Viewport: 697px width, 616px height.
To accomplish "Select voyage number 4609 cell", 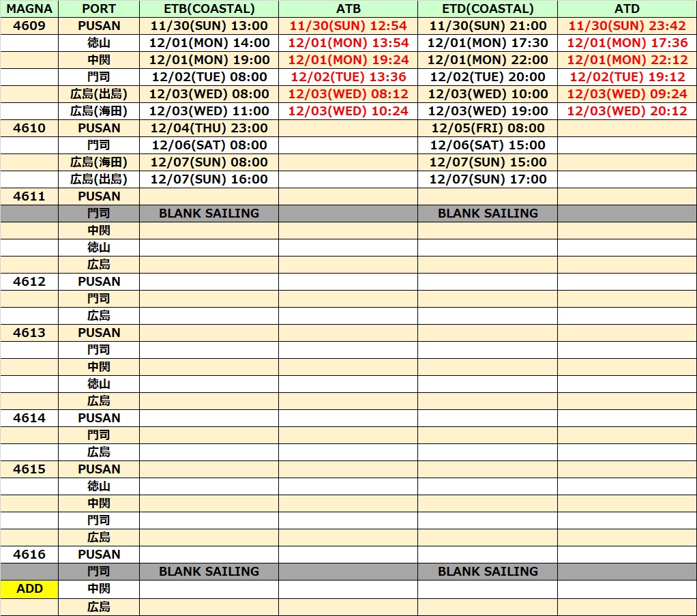I will pyautogui.click(x=29, y=26).
